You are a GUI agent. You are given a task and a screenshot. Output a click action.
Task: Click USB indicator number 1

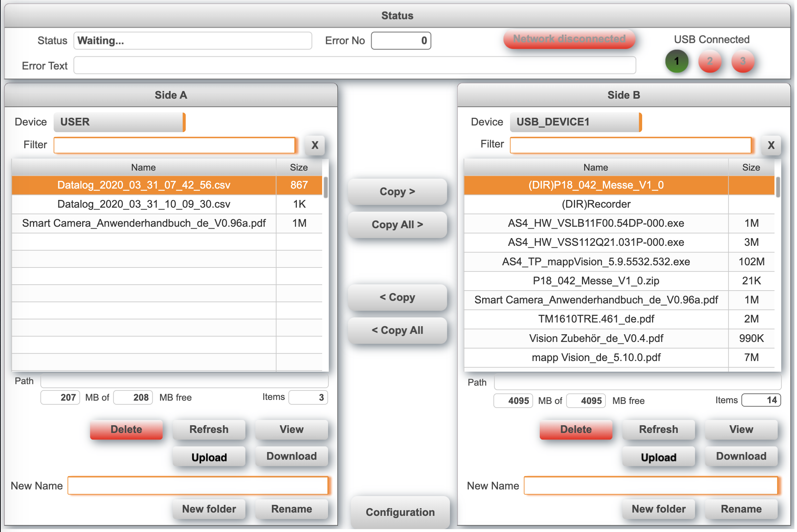coord(676,61)
